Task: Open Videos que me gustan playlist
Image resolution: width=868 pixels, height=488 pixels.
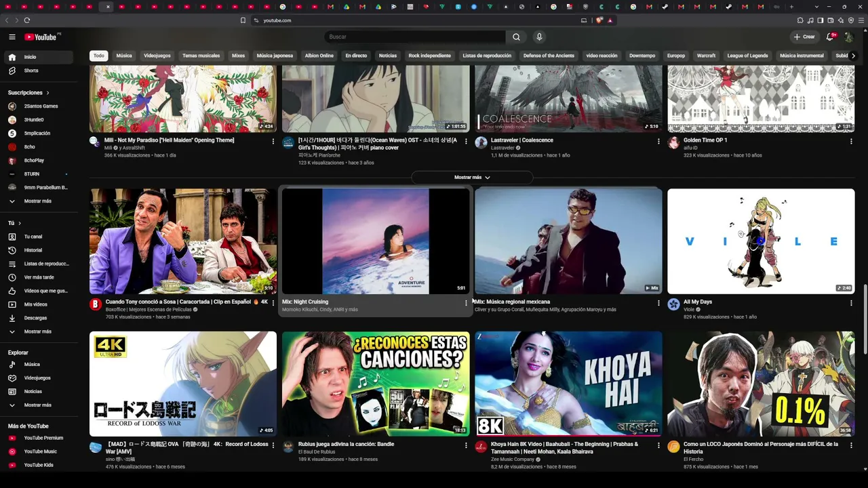Action: click(x=39, y=291)
